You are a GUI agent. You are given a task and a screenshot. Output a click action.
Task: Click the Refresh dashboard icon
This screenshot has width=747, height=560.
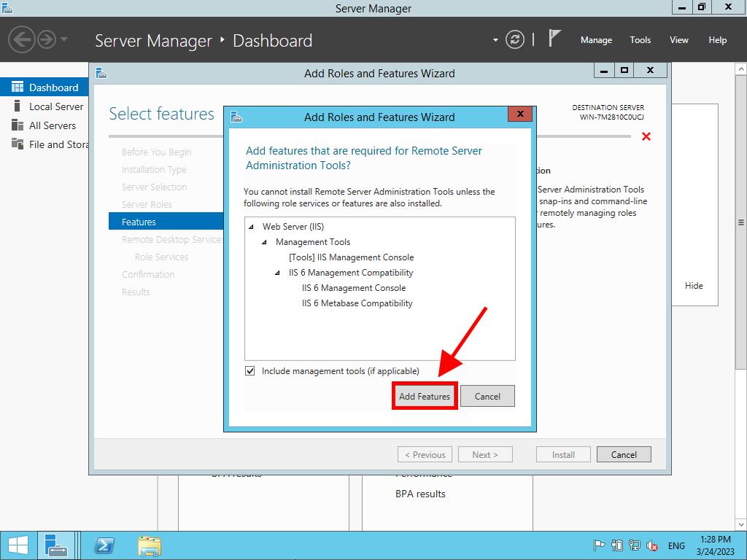(x=514, y=39)
